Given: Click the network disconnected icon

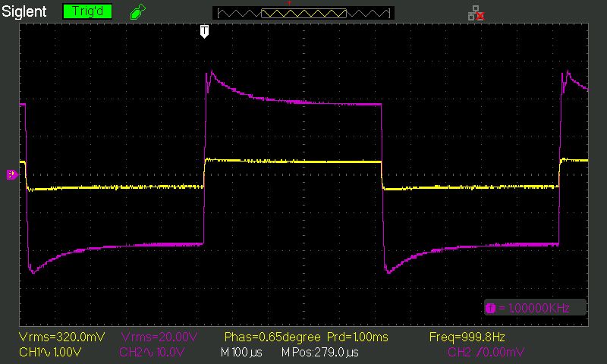Looking at the screenshot, I should pyautogui.click(x=476, y=13).
